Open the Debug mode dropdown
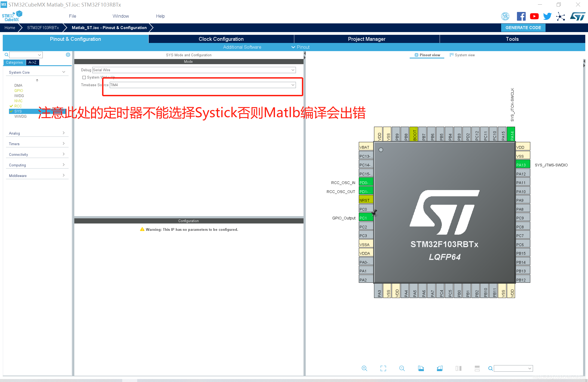The image size is (588, 382). 194,70
